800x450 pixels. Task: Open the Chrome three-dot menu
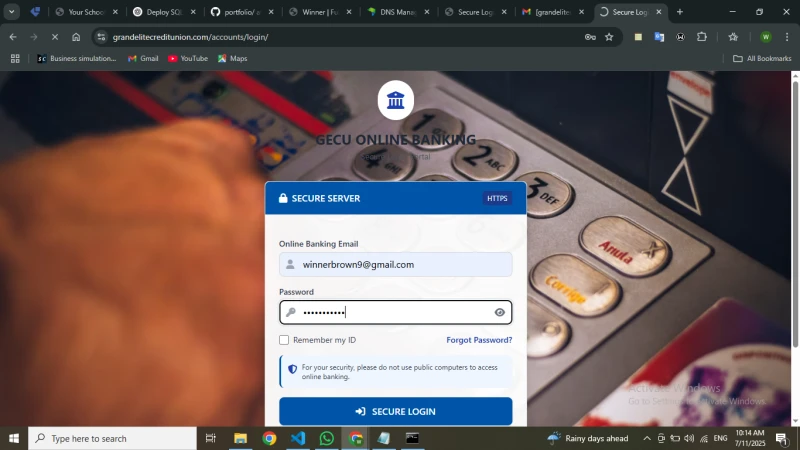[787, 37]
